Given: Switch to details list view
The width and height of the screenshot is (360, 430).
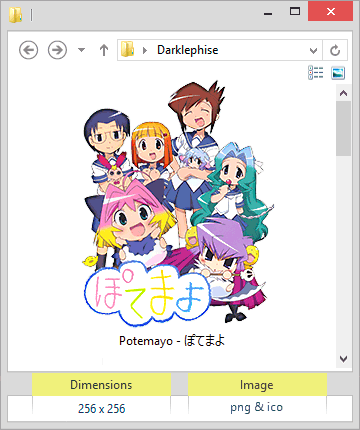Looking at the screenshot, I should (x=316, y=73).
